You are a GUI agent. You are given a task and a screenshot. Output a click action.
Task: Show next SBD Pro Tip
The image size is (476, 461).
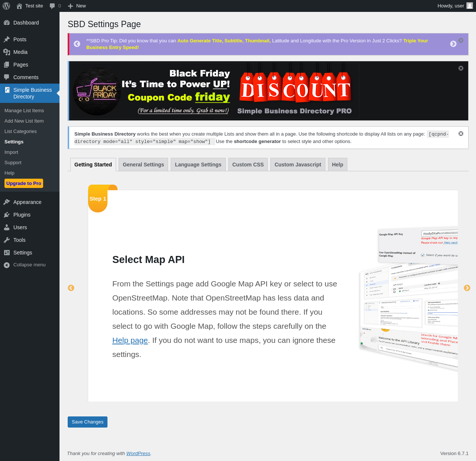click(x=453, y=44)
